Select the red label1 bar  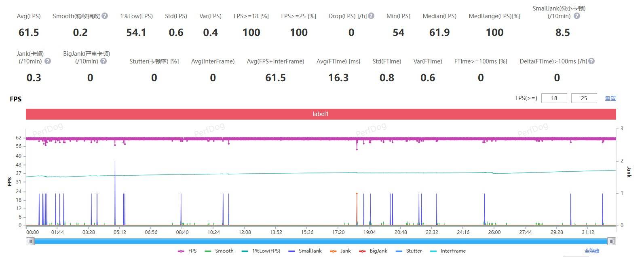[x=321, y=114]
